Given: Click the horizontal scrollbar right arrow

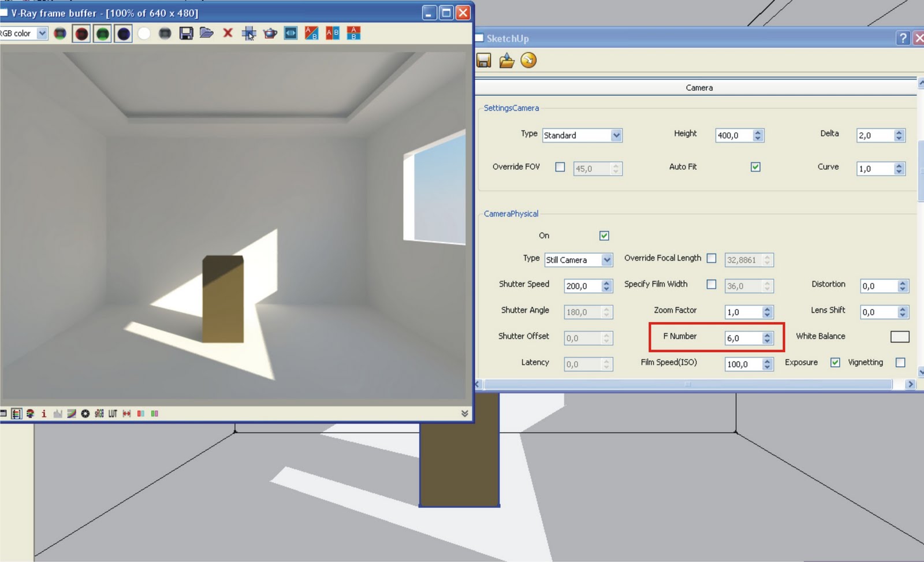Looking at the screenshot, I should (910, 384).
